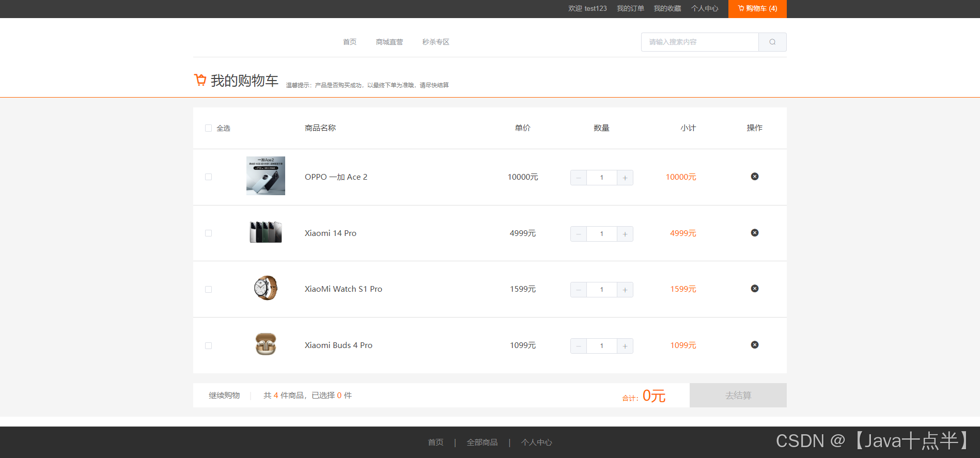This screenshot has width=980, height=458.
Task: Open 个人中心 in top bar
Action: point(705,8)
